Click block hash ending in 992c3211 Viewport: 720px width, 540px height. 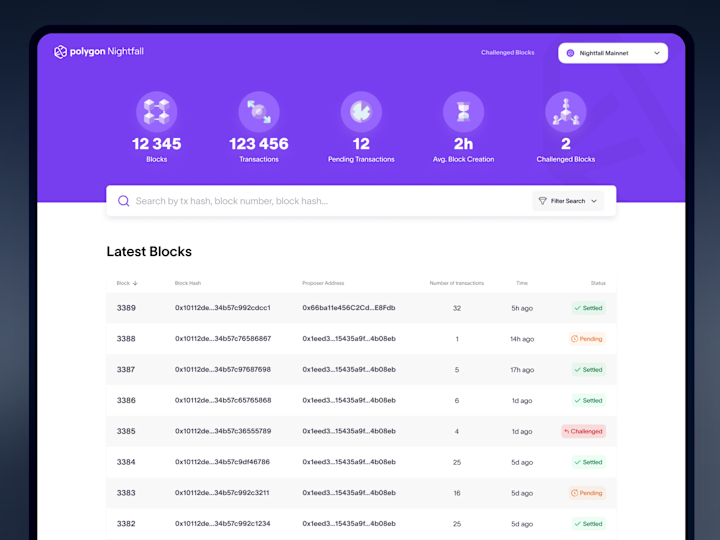222,492
